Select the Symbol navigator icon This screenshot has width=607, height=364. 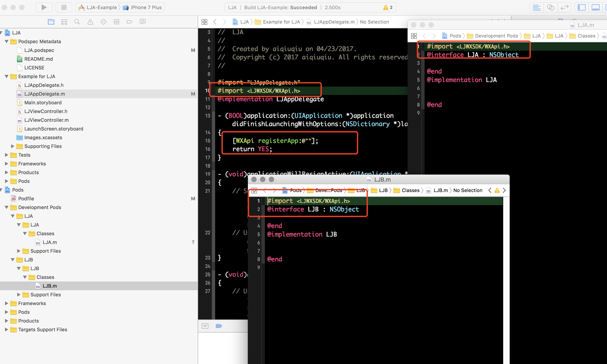pos(64,22)
